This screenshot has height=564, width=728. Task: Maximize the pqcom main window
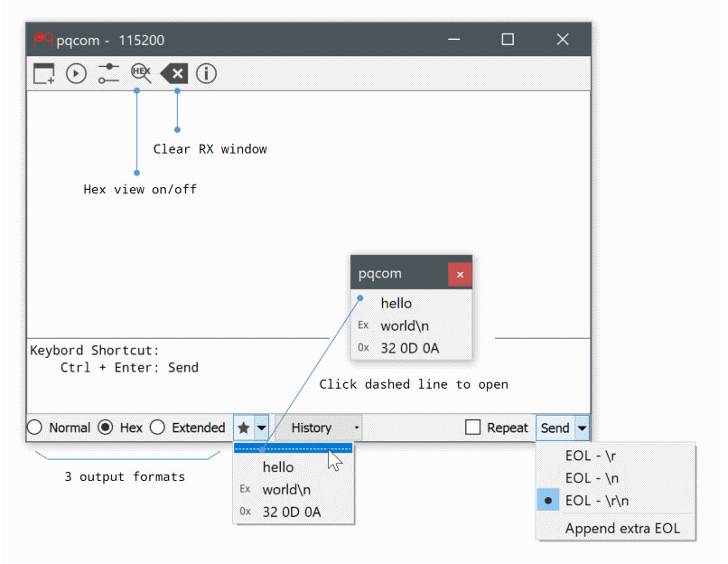click(x=508, y=40)
